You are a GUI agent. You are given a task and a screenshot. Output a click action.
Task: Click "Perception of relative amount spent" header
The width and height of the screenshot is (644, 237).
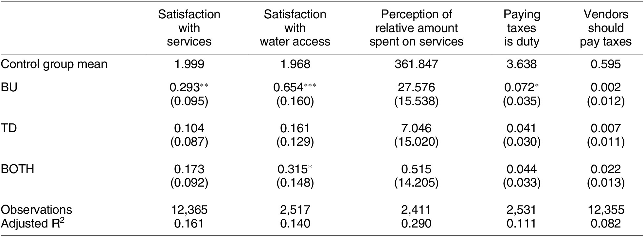tap(416, 28)
